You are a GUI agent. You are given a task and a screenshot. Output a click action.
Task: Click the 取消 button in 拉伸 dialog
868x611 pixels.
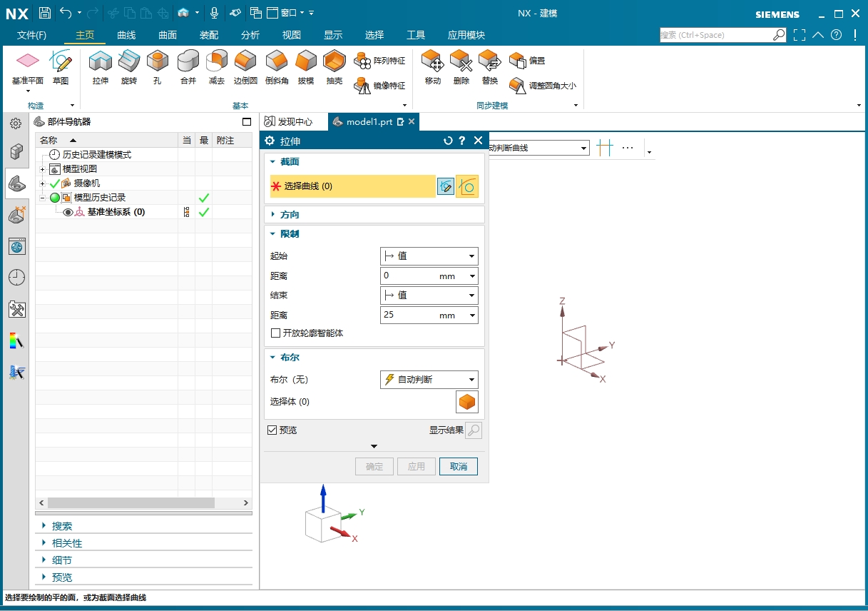tap(458, 467)
